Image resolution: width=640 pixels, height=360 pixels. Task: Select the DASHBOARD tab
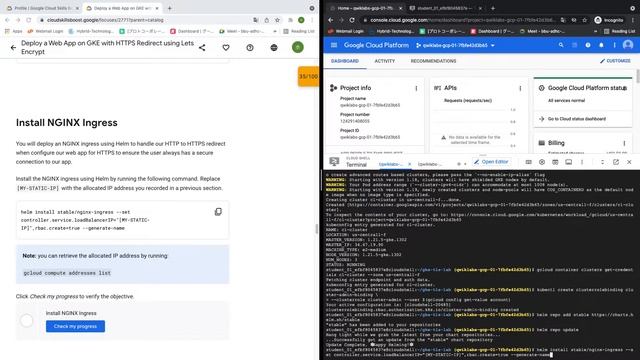[x=345, y=61]
